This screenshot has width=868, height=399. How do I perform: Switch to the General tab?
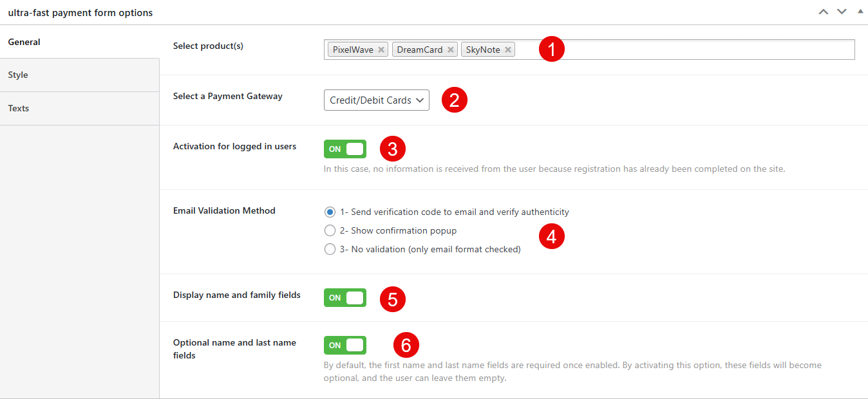[x=24, y=42]
